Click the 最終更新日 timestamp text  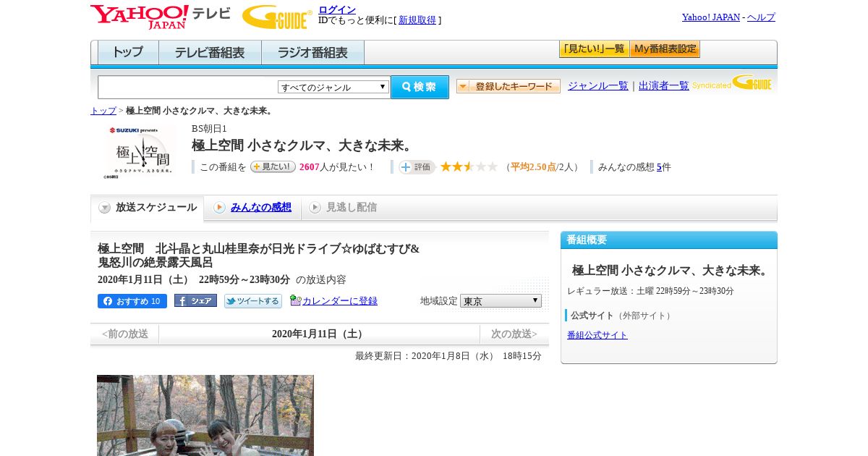(448, 356)
